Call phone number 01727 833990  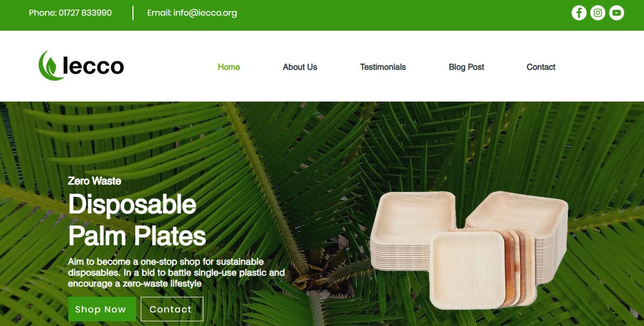coord(70,13)
